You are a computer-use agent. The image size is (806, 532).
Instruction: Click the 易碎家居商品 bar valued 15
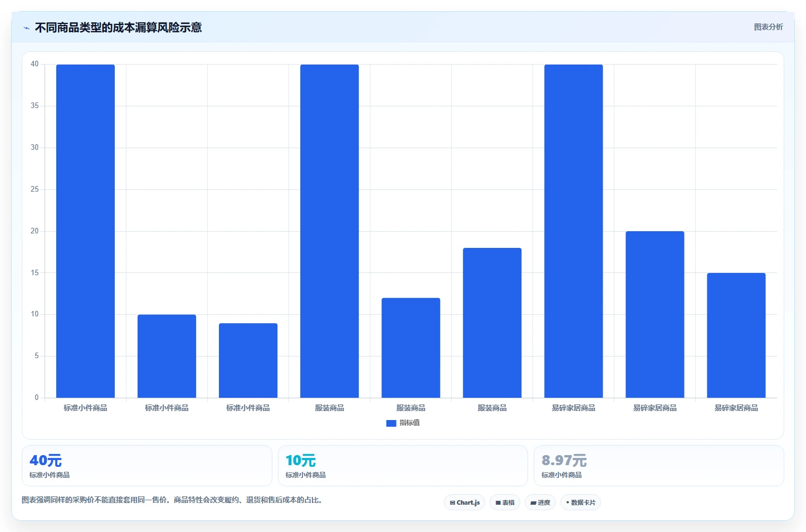coord(736,335)
